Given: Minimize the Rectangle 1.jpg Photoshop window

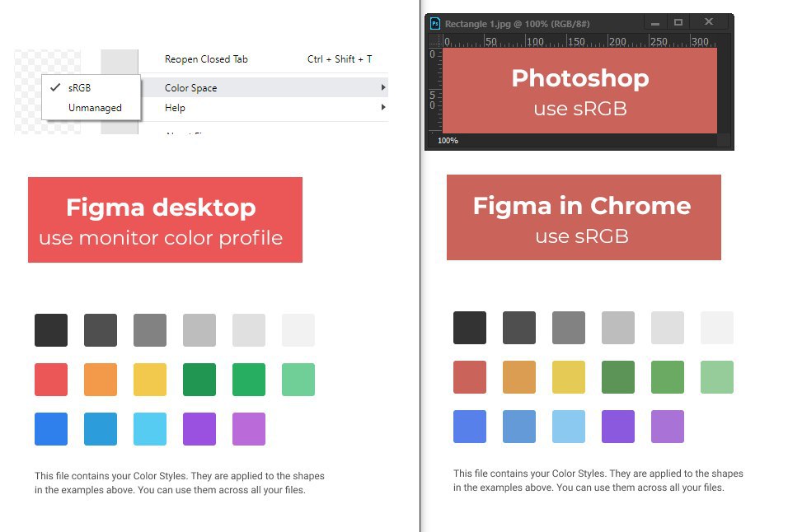Looking at the screenshot, I should point(654,22).
